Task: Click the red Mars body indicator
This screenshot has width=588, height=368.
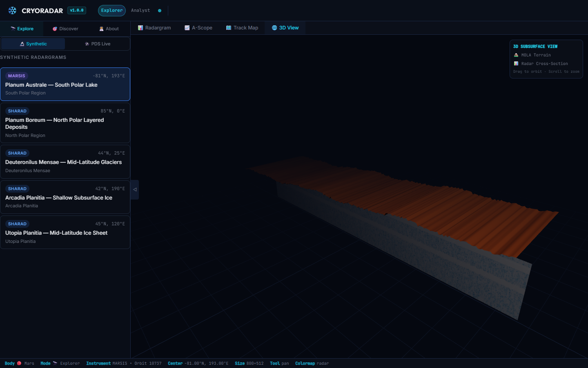Action: click(19, 363)
